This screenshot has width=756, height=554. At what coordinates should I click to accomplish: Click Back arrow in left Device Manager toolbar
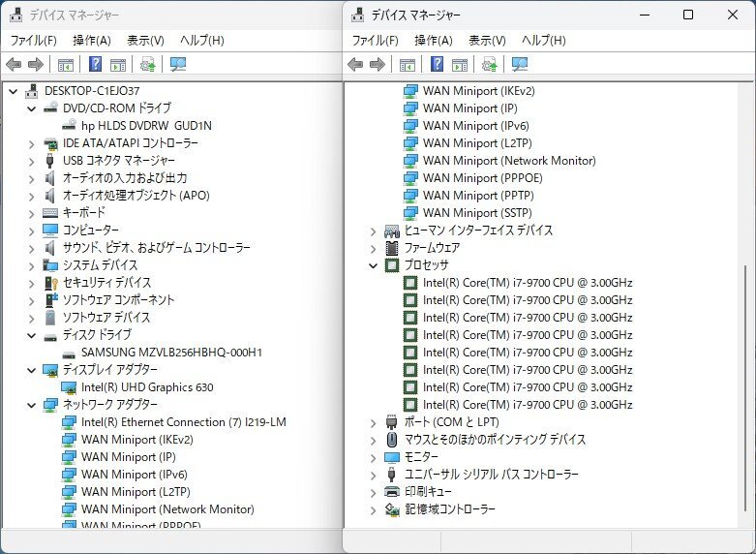(x=14, y=64)
